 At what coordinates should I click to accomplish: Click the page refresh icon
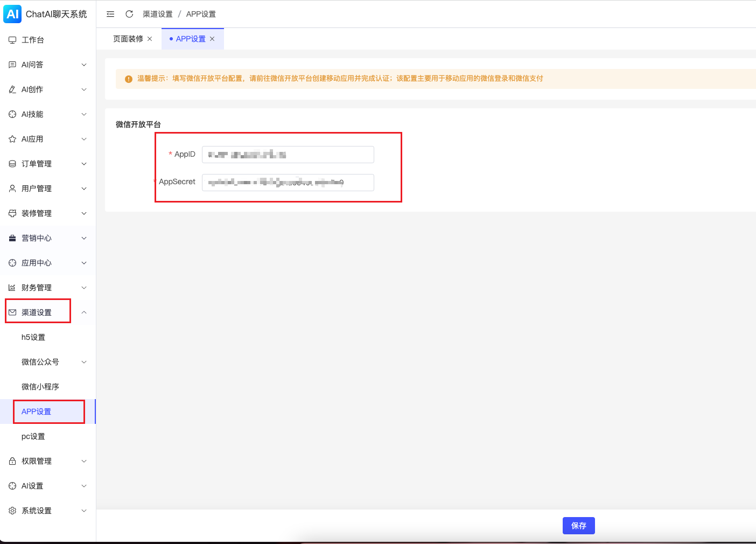pyautogui.click(x=129, y=14)
